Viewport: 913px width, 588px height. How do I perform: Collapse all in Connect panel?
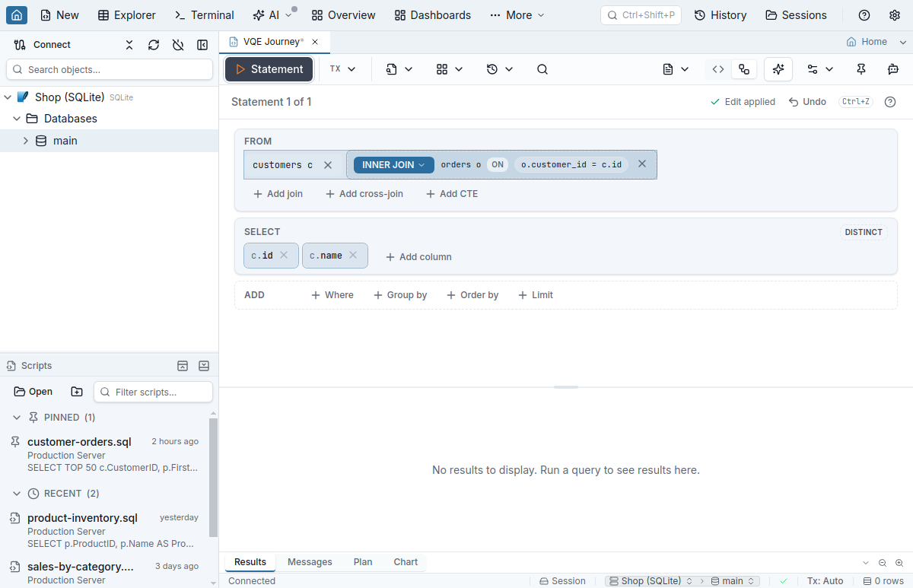(129, 45)
